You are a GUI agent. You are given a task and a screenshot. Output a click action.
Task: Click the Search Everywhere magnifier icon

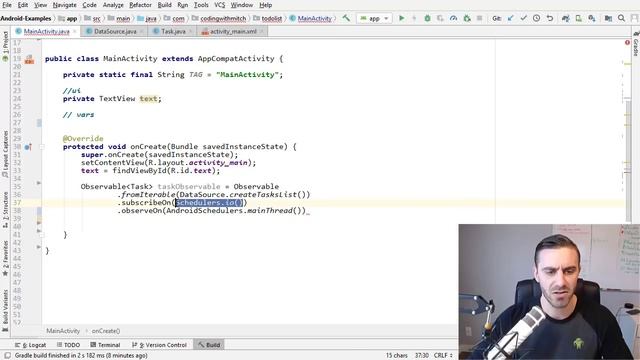[621, 18]
